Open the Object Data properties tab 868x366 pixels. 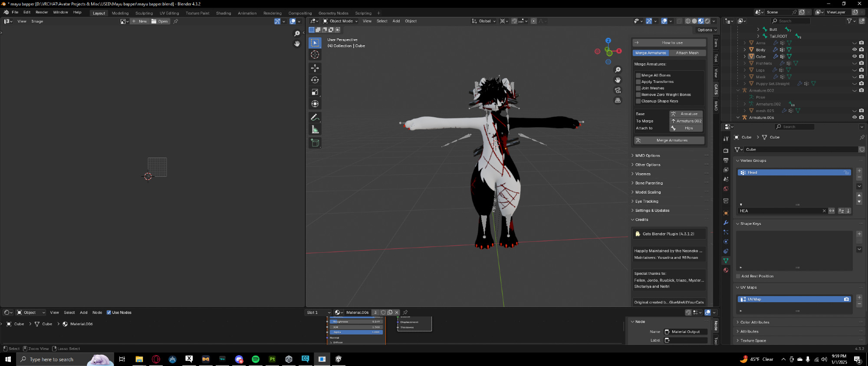pos(726,260)
